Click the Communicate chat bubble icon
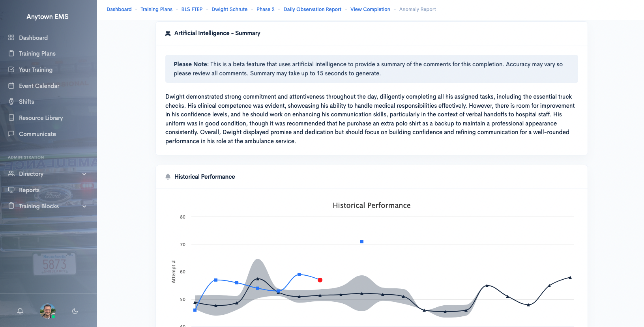 (x=11, y=134)
